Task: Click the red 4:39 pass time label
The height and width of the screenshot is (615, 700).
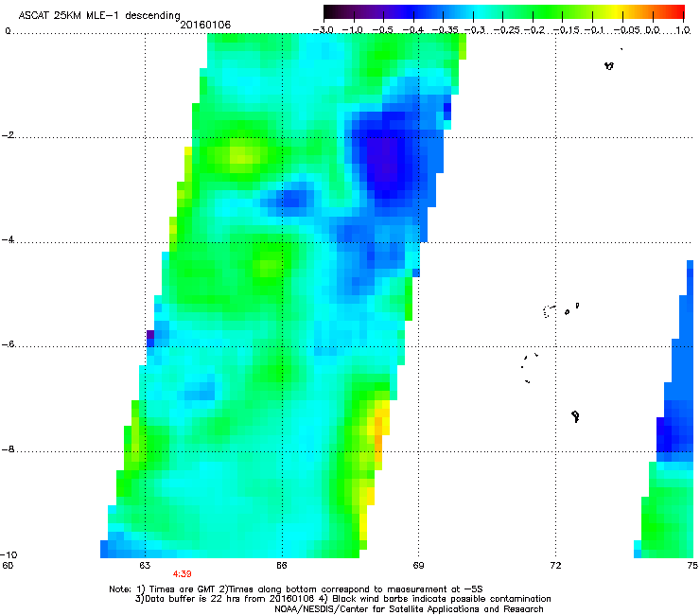Action: click(x=183, y=574)
